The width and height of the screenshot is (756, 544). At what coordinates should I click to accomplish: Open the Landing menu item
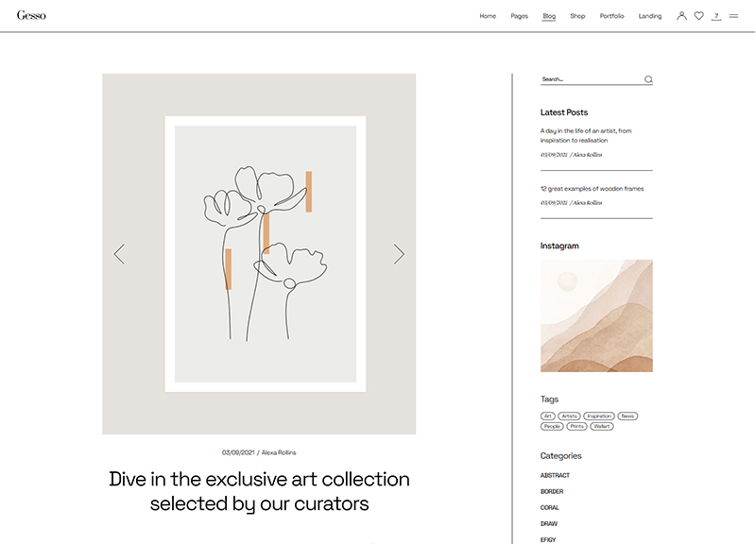[x=650, y=16]
